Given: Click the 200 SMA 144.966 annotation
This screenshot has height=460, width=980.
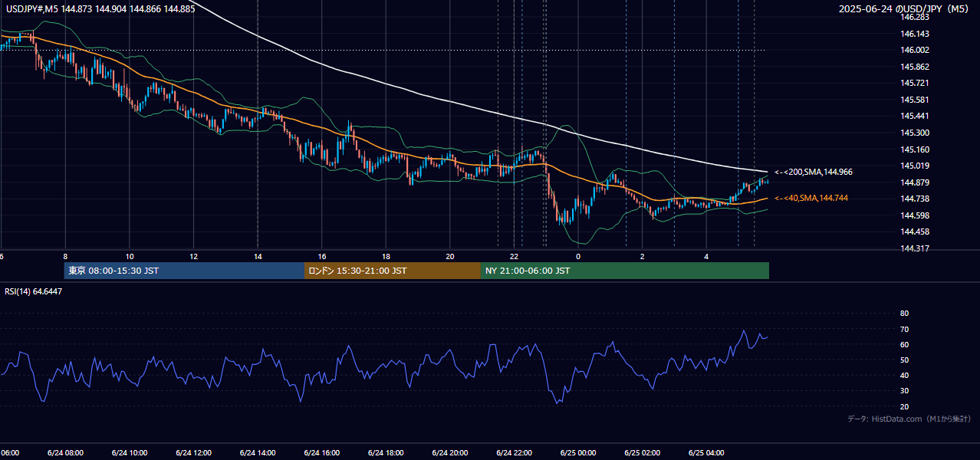Looking at the screenshot, I should coord(813,172).
